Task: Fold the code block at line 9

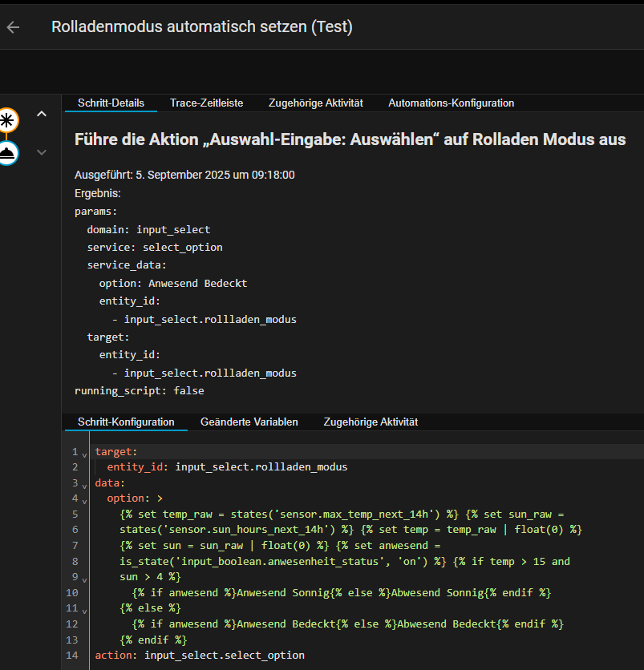Action: point(84,578)
